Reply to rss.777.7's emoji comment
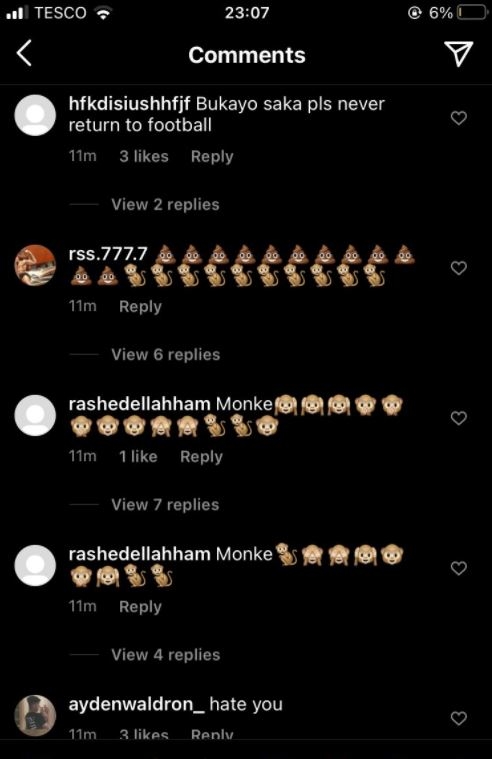This screenshot has width=492, height=759. click(140, 306)
